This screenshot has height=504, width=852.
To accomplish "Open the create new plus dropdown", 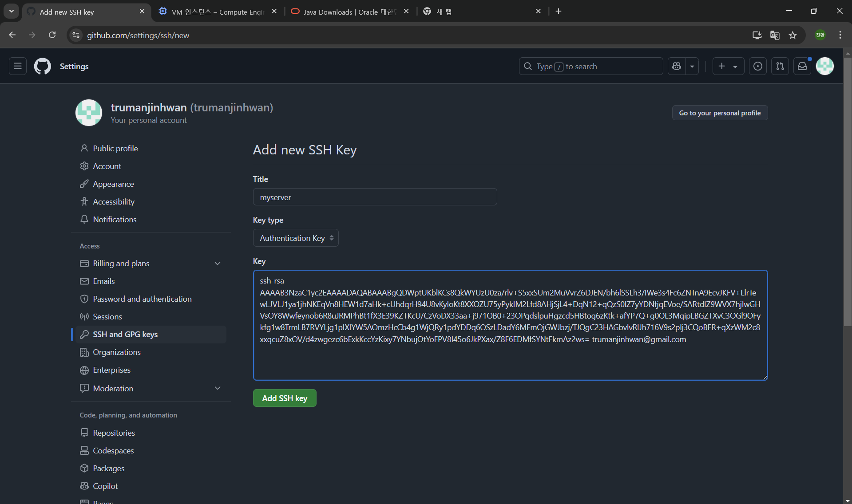I will point(728,66).
